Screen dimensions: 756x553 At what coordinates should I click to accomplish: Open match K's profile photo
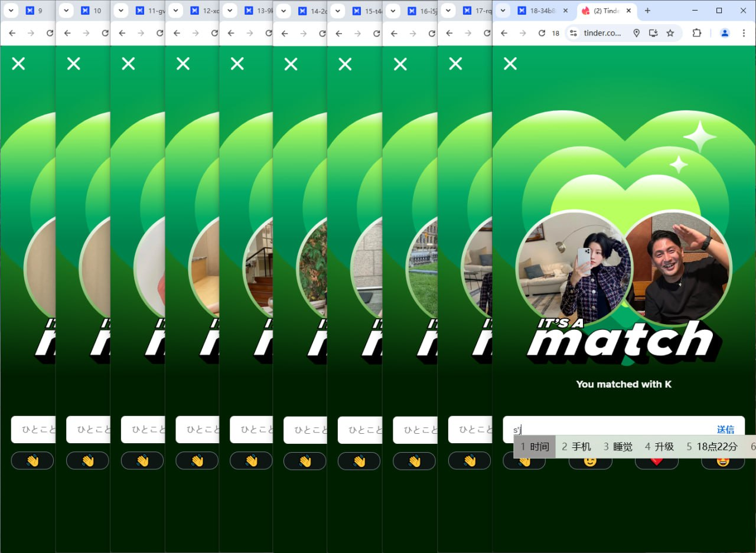coord(677,269)
